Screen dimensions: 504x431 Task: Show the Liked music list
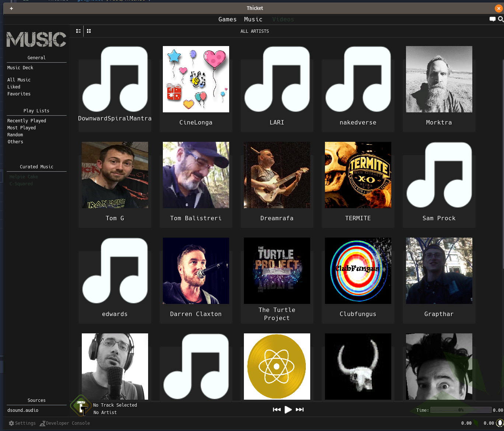tap(14, 87)
